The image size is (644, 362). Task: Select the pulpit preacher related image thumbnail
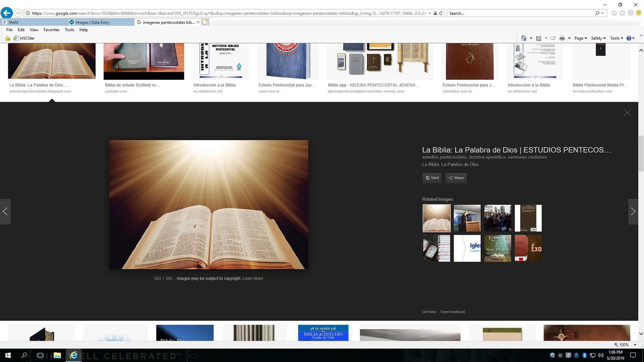pyautogui.click(x=467, y=218)
